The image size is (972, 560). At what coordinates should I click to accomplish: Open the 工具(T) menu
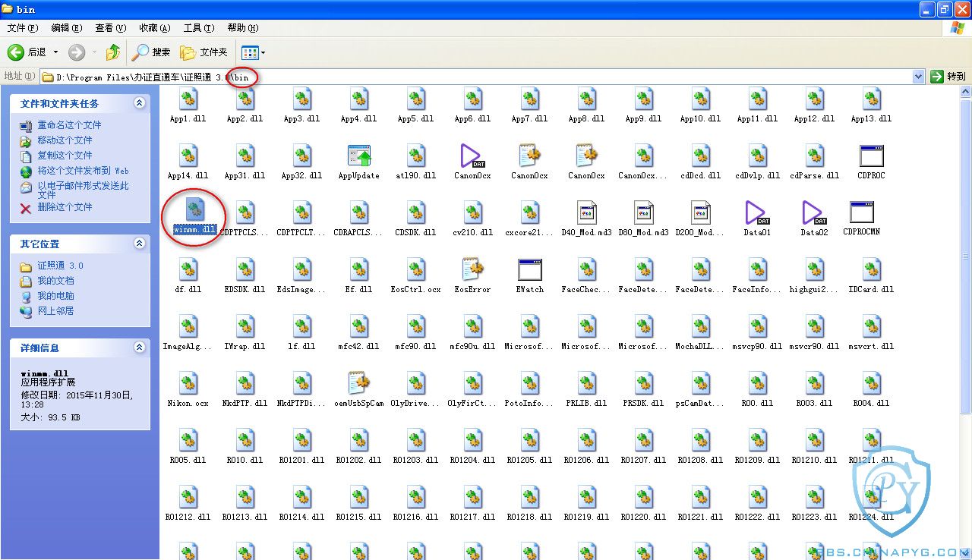(199, 28)
